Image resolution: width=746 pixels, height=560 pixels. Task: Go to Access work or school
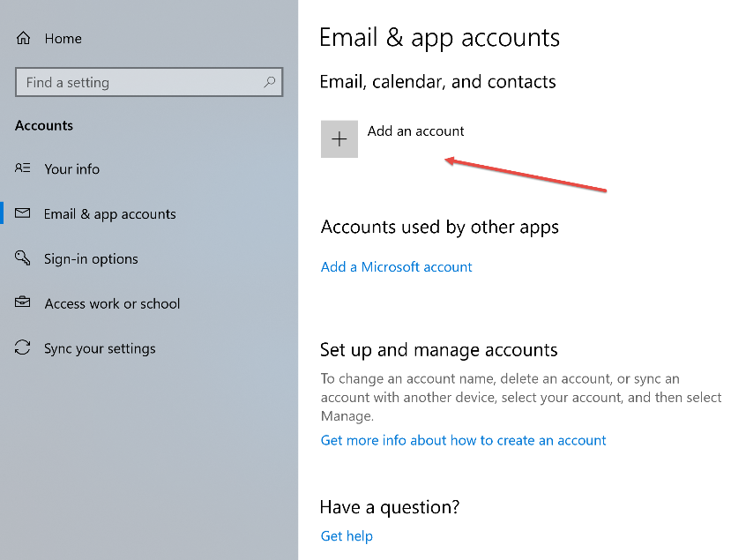tap(112, 303)
